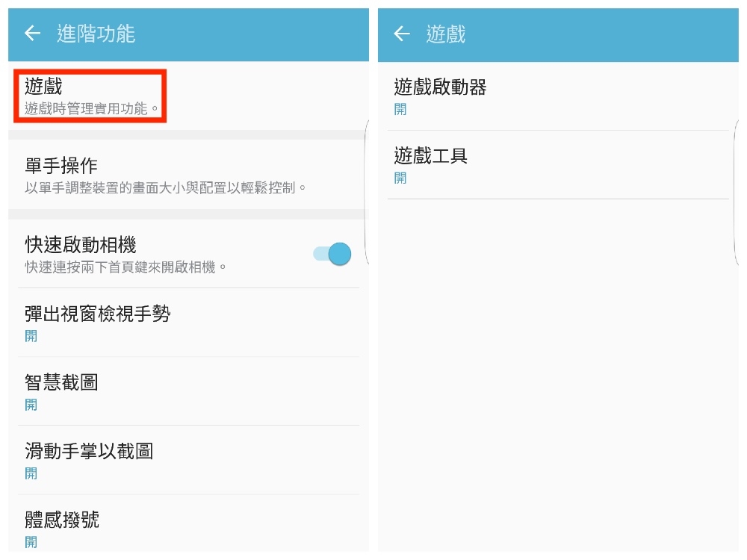Tap 快速啟動相機 description text
Image resolution: width=747 pixels, height=560 pixels.
point(125,267)
